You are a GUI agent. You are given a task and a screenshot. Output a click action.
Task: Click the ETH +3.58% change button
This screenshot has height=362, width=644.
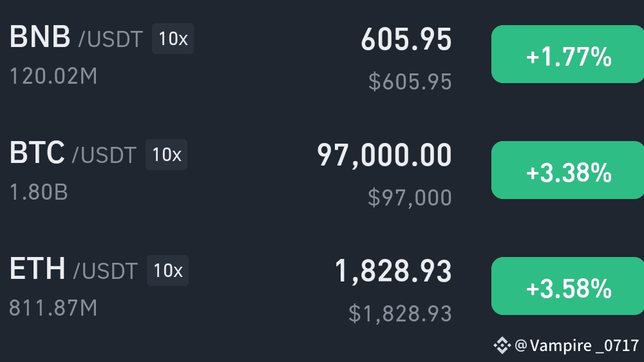click(567, 286)
